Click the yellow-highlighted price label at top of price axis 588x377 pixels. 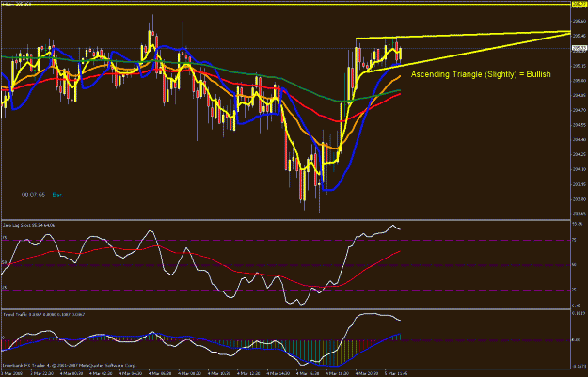tap(579, 4)
